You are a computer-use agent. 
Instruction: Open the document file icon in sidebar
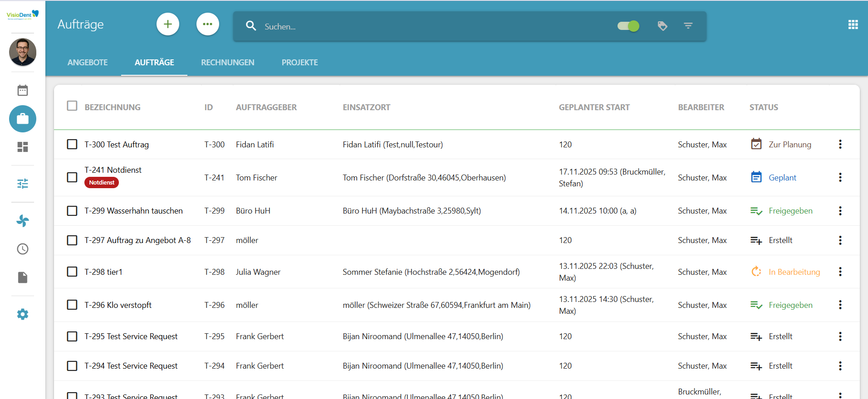pyautogui.click(x=23, y=277)
